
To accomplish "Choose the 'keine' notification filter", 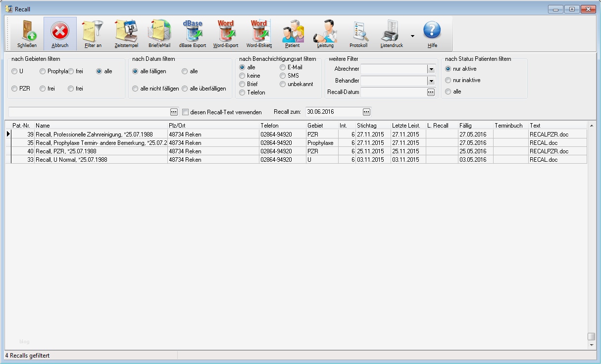I will click(242, 76).
